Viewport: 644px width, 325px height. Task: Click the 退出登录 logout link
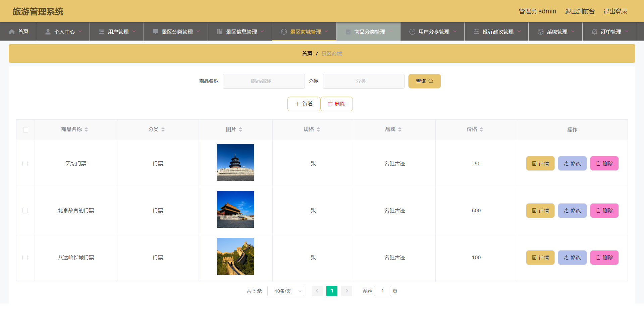615,11
